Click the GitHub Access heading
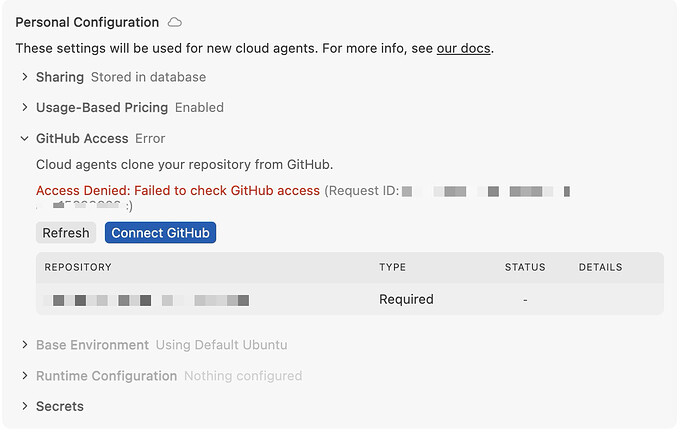The height and width of the screenshot is (439, 689). click(x=82, y=138)
